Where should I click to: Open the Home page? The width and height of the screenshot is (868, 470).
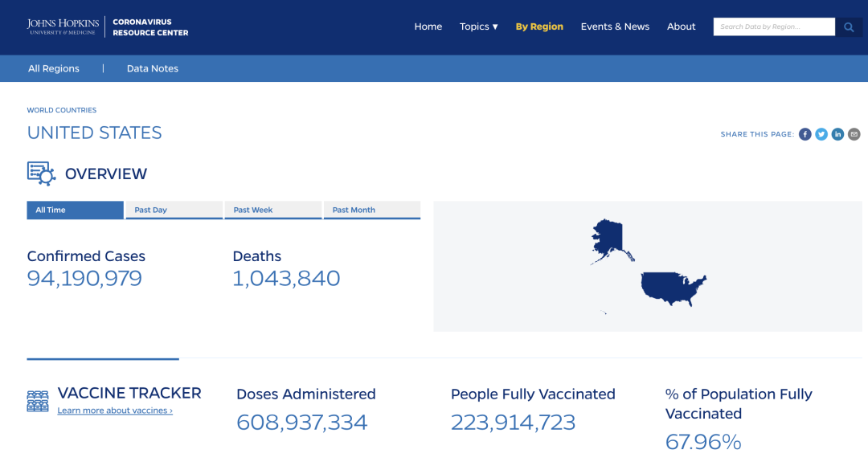click(x=428, y=27)
